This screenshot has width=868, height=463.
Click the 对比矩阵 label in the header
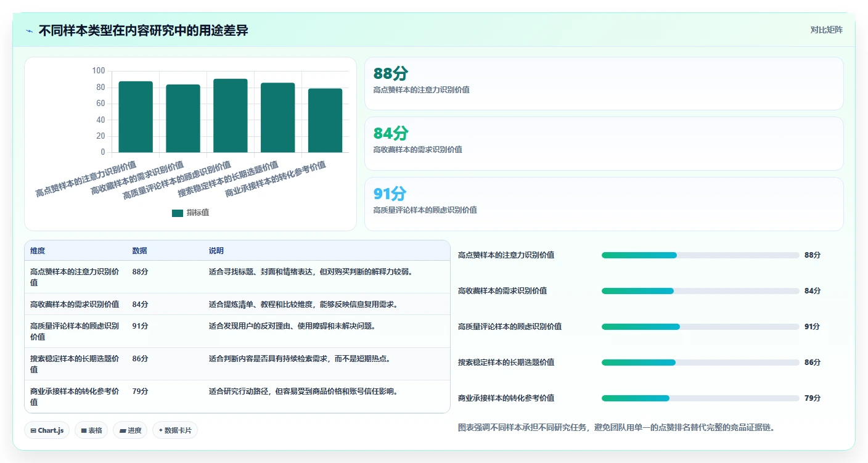point(826,30)
